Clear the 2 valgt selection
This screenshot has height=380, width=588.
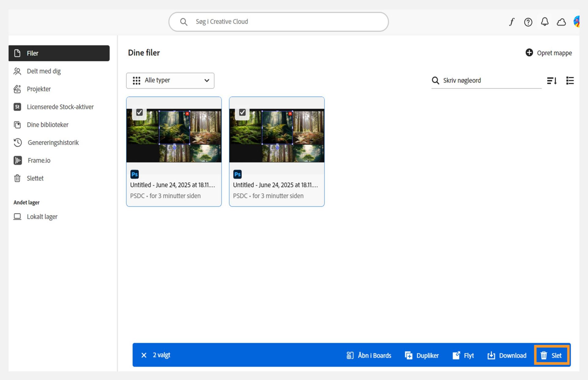[144, 355]
